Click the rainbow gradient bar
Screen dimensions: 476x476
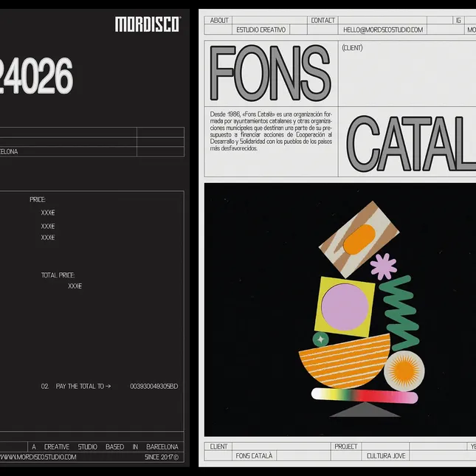[x=365, y=396]
